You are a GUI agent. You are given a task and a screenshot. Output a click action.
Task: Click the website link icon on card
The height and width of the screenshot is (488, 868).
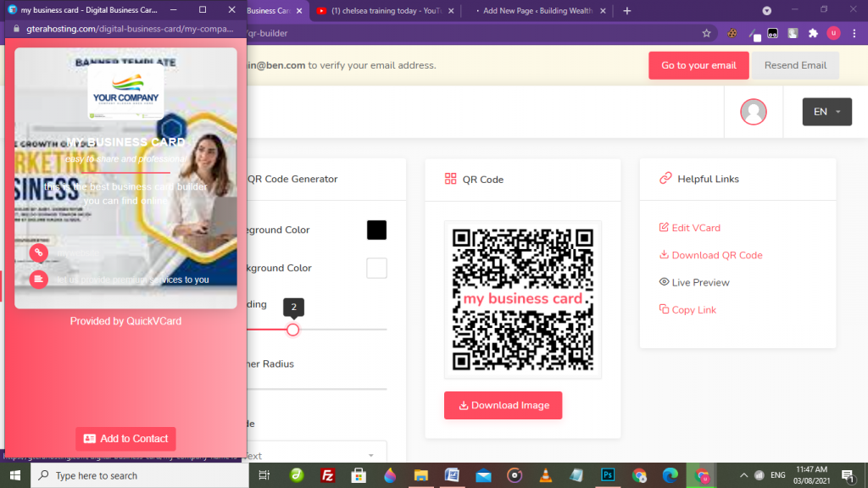click(39, 252)
